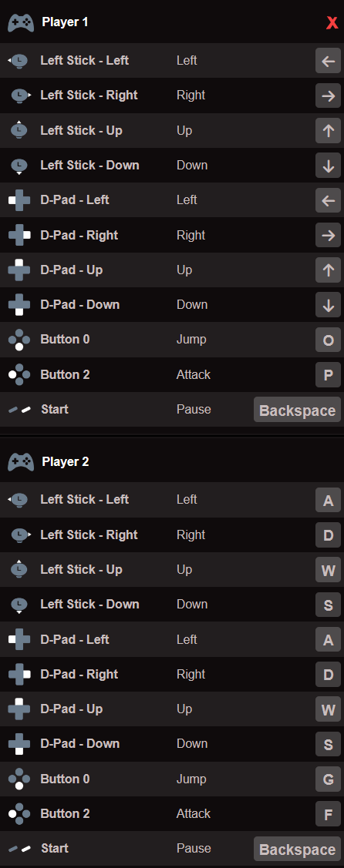Click Player 1 Button 0 icon
This screenshot has width=344, height=868.
point(19,340)
